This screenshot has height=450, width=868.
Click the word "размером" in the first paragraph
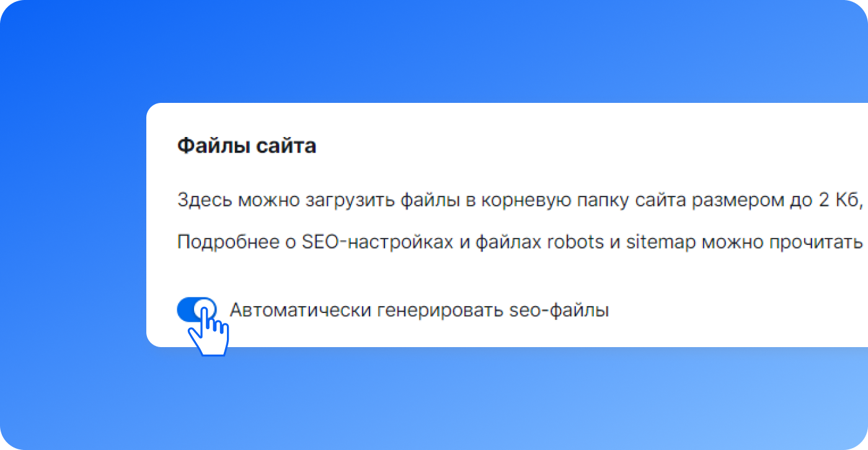(x=738, y=200)
